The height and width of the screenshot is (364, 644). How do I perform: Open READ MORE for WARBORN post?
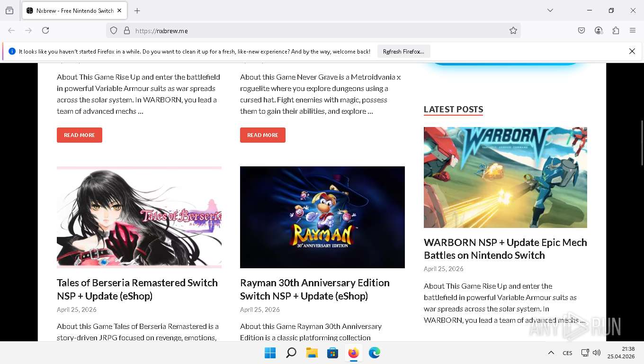[x=80, y=135]
